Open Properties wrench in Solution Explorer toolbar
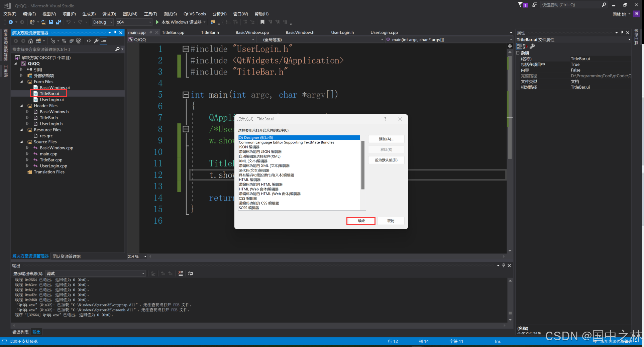The width and height of the screenshot is (644, 347). pos(96,41)
